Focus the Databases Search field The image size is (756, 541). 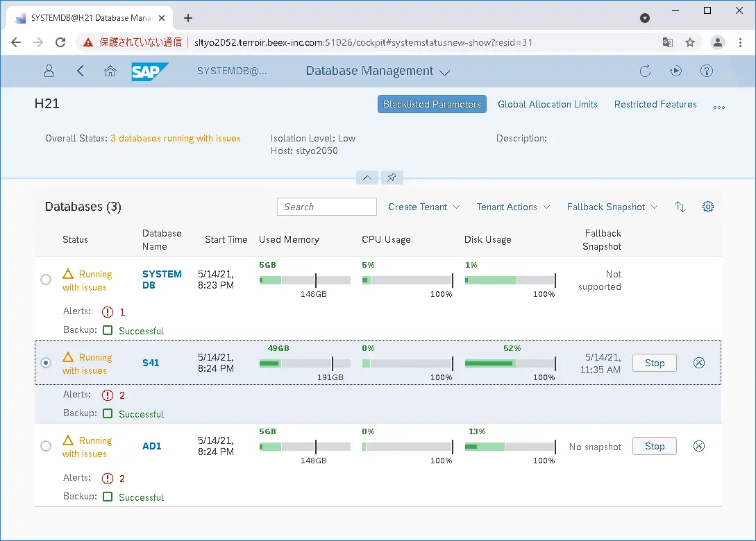(326, 207)
